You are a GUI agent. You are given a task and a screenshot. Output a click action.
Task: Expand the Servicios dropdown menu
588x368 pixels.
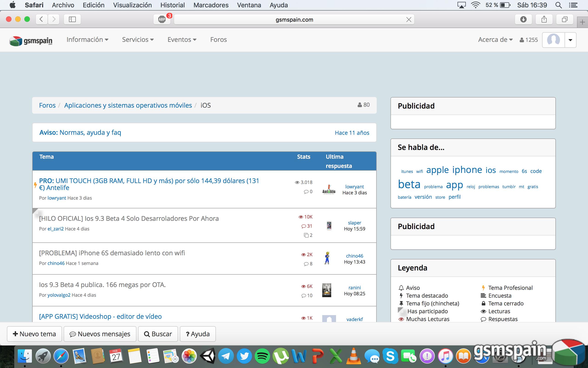(138, 39)
